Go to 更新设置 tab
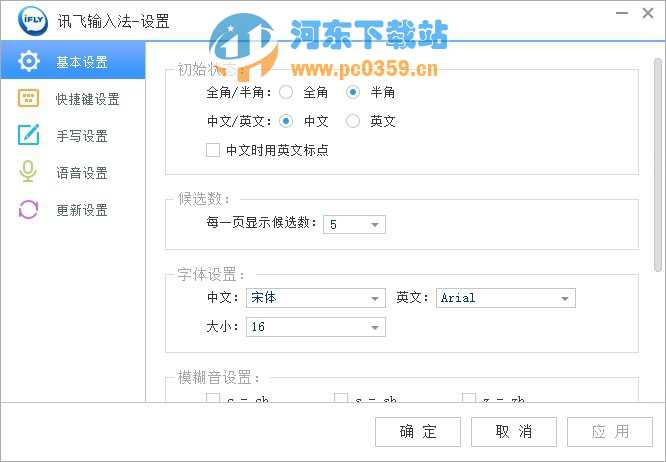 tap(73, 210)
